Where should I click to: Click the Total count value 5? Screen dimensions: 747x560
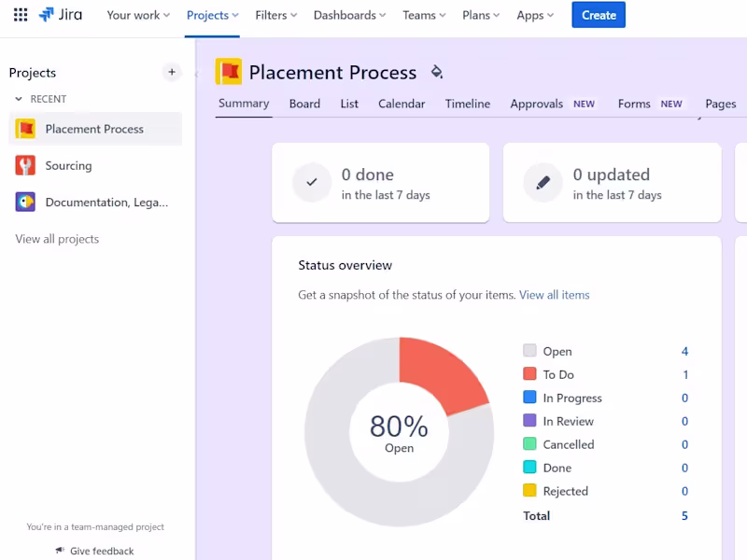pos(684,516)
